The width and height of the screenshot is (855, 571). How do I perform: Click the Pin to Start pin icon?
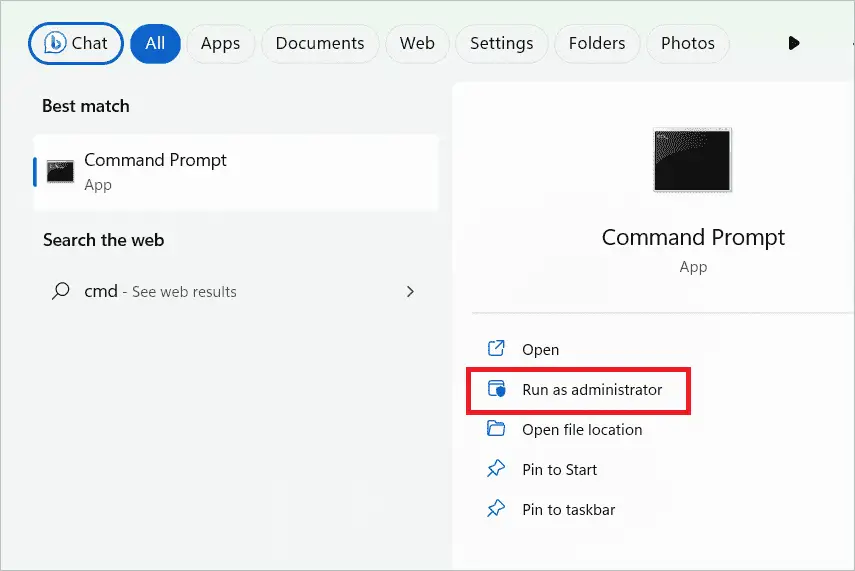496,468
